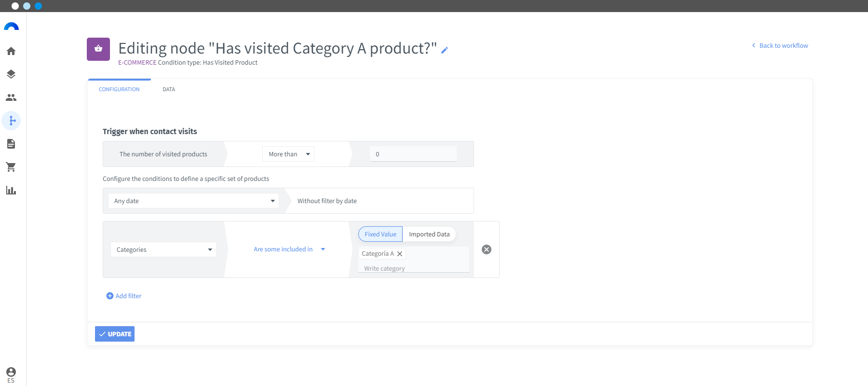Screen dimensions: 868x386
Task: Click the pencil icon to rename node
Action: click(x=445, y=50)
